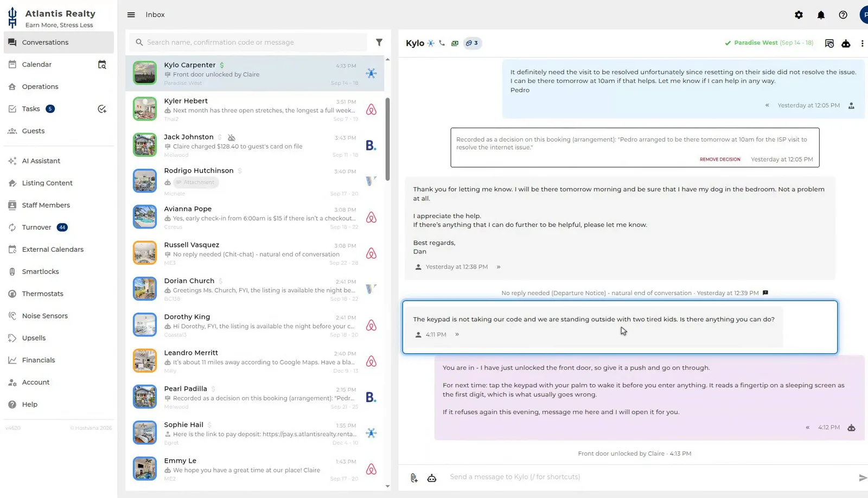
Task: Open the notifications bell
Action: (x=821, y=15)
